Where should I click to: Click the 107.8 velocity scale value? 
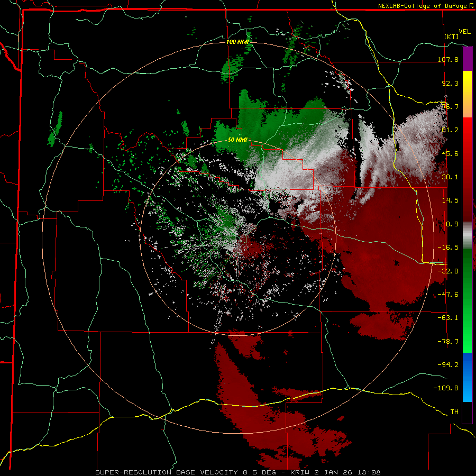pyautogui.click(x=448, y=59)
